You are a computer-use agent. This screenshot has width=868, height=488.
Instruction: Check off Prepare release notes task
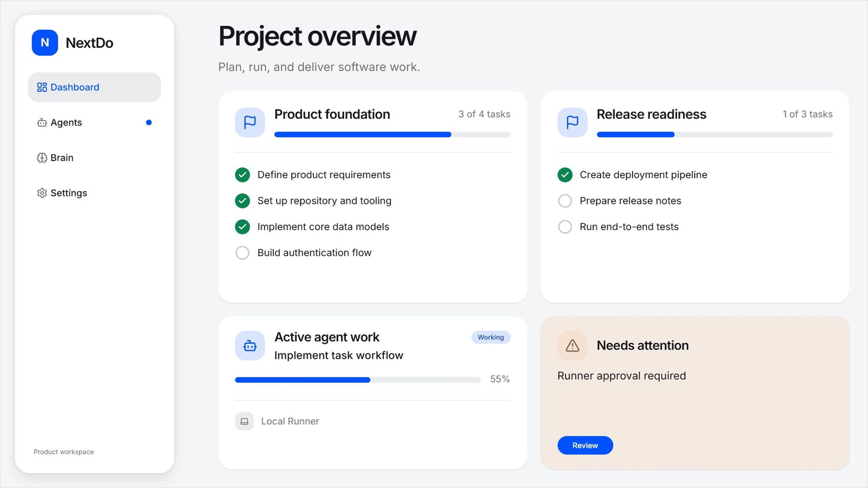(x=565, y=201)
